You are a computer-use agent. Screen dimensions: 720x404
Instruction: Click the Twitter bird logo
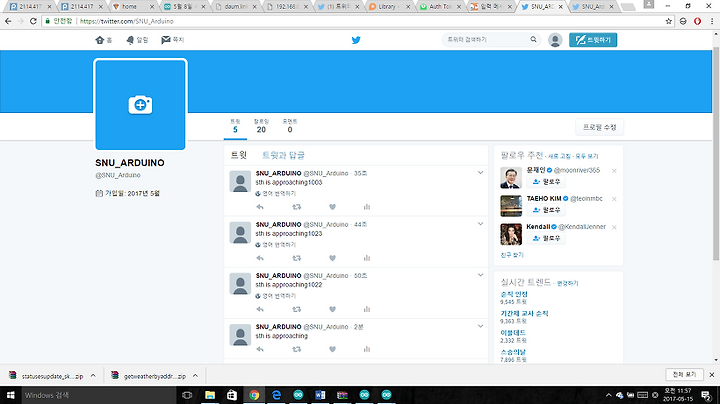tap(356, 40)
